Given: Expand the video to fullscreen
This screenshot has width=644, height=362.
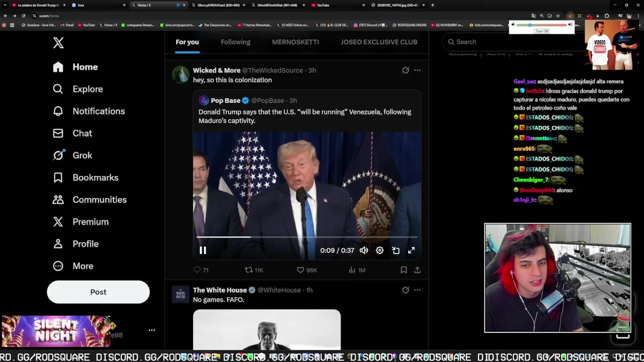Looking at the screenshot, I should pyautogui.click(x=412, y=250).
